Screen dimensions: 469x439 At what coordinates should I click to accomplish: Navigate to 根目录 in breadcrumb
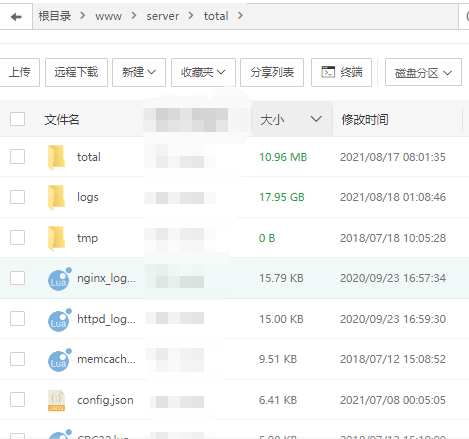(x=55, y=16)
